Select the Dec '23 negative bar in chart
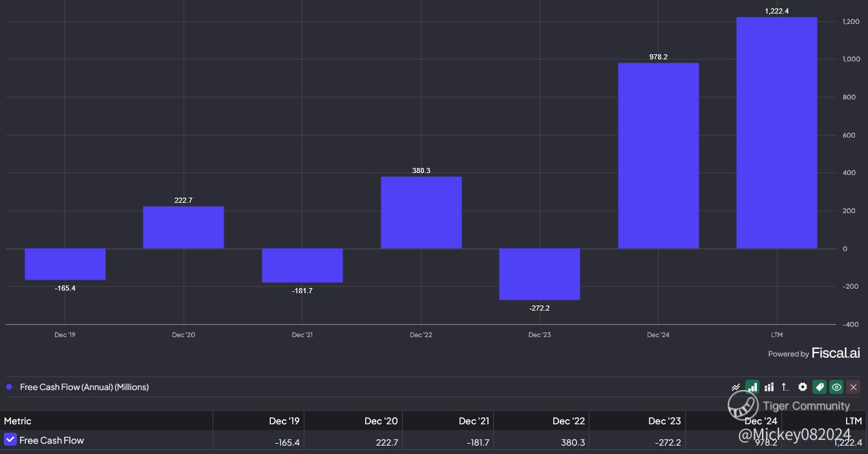 tap(540, 274)
